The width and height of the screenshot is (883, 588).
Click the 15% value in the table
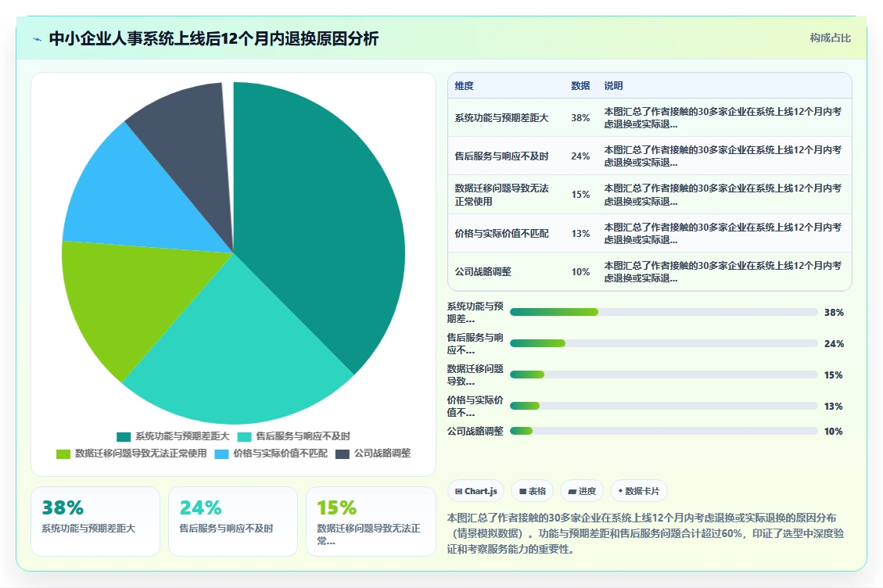point(580,195)
